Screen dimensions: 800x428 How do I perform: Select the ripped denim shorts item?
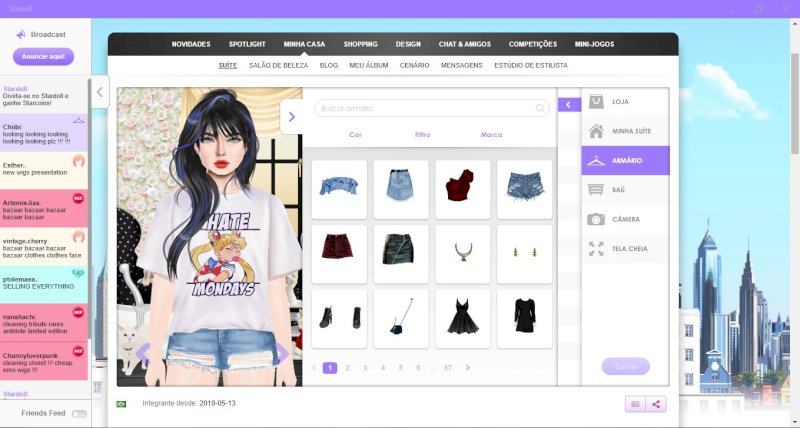pyautogui.click(x=524, y=189)
